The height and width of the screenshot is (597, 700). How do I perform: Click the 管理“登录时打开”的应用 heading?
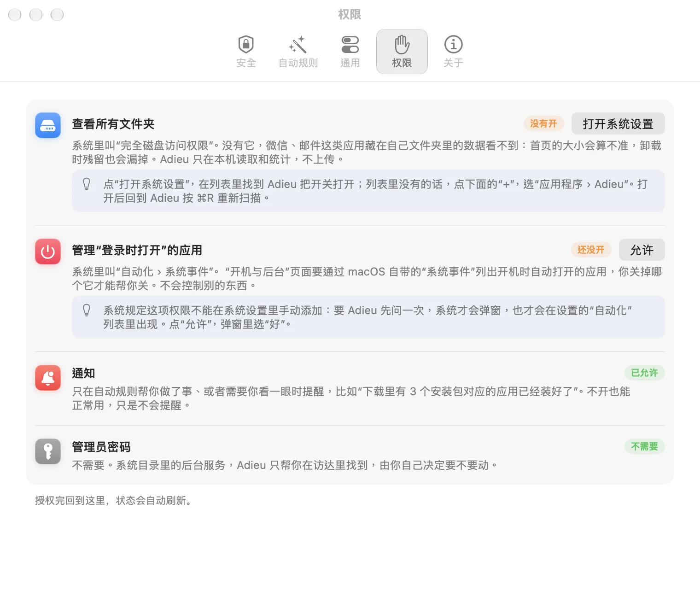[137, 250]
